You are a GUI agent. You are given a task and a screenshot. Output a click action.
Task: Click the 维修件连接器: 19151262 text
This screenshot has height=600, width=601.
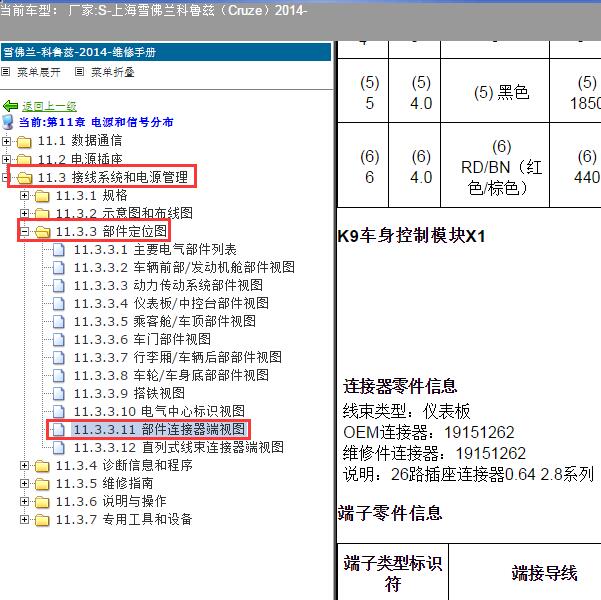point(434,454)
